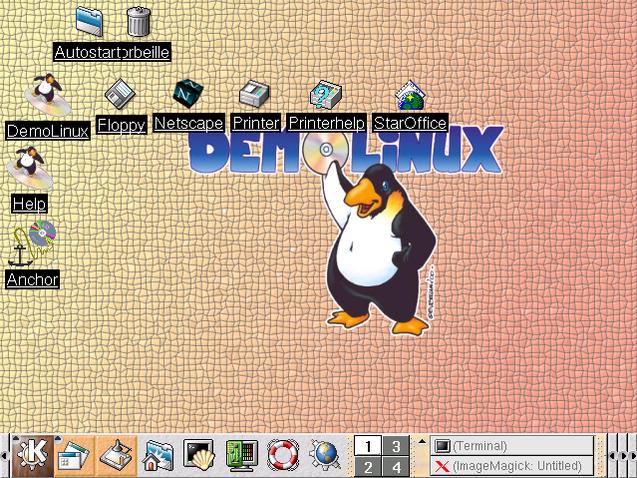This screenshot has width=637, height=478.
Task: Open the Printerhelp desktop icon
Action: pyautogui.click(x=325, y=96)
